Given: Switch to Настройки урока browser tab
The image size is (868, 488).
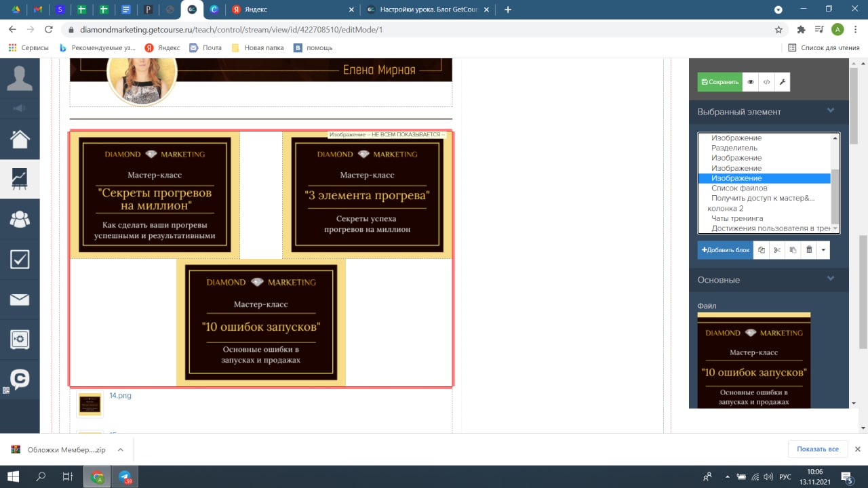Looking at the screenshot, I should click(427, 9).
